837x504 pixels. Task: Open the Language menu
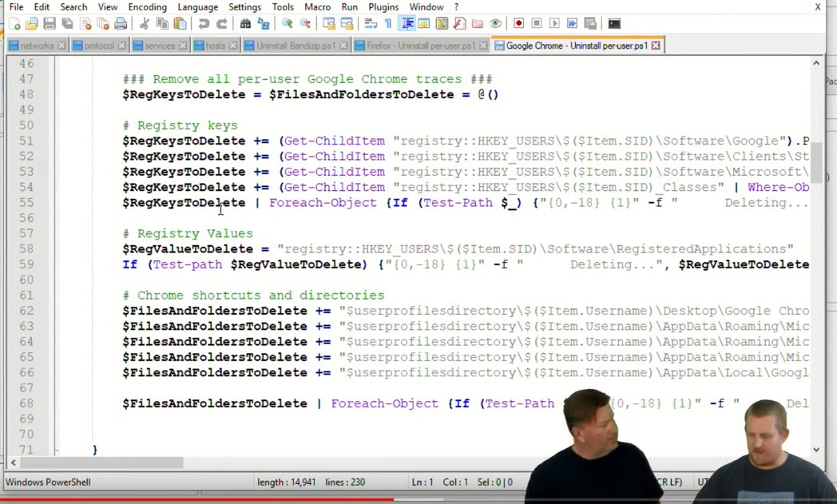197,7
